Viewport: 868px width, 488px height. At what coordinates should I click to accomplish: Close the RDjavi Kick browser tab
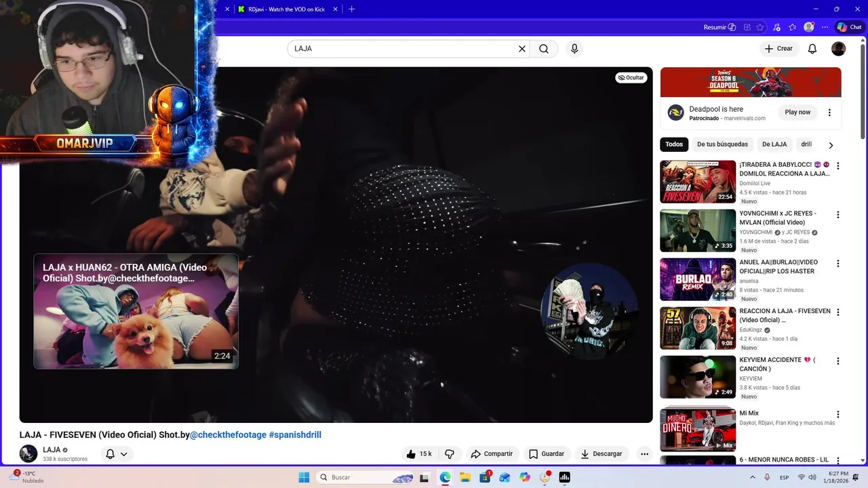[335, 9]
